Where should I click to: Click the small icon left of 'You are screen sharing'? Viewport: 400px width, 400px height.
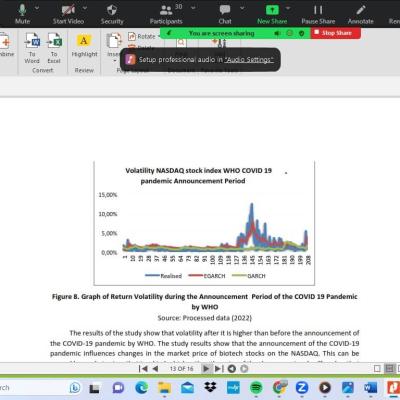169,33
